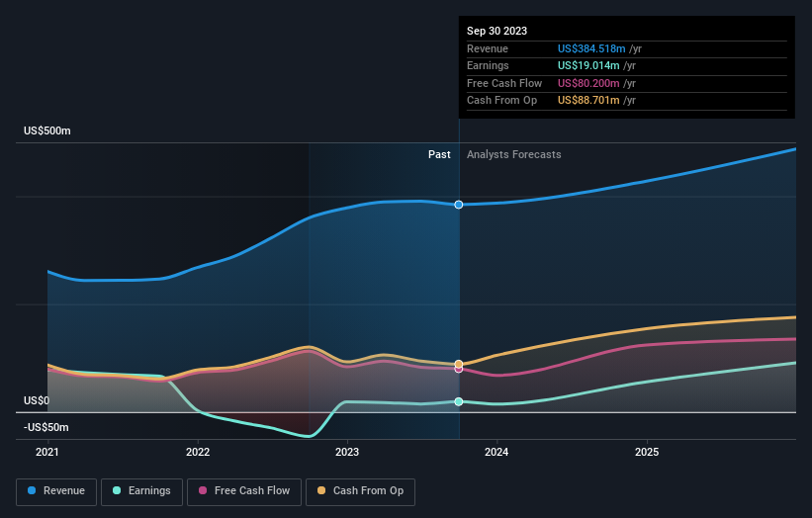Click the pink Free Cash Flow legend dot

click(203, 490)
